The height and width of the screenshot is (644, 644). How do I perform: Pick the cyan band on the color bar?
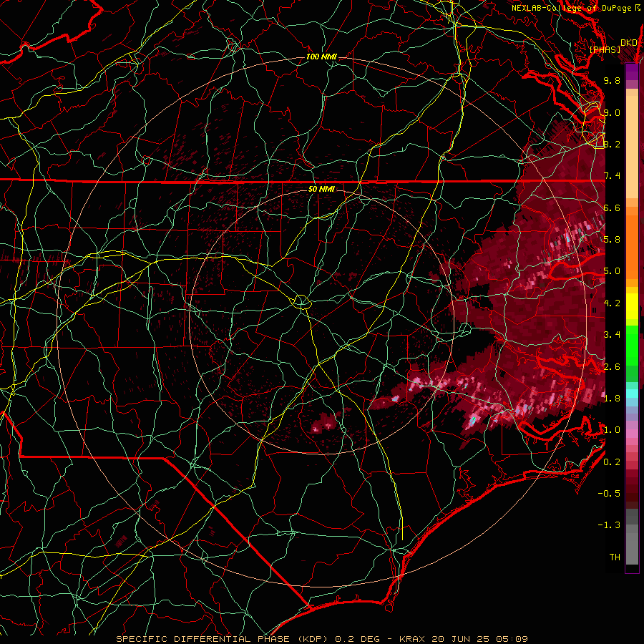632,394
